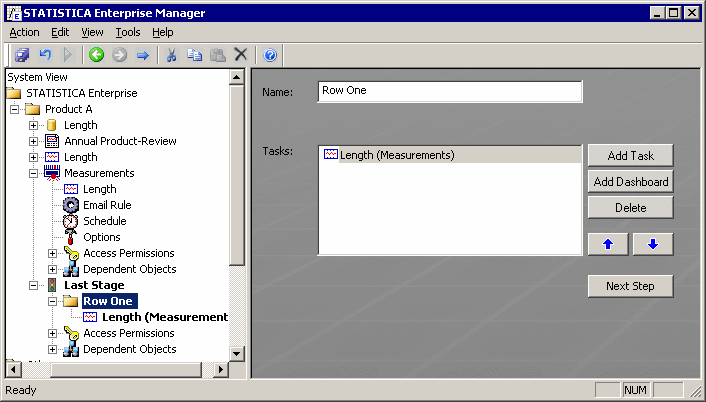Expand Access Permissions under Last Stage

point(52,334)
